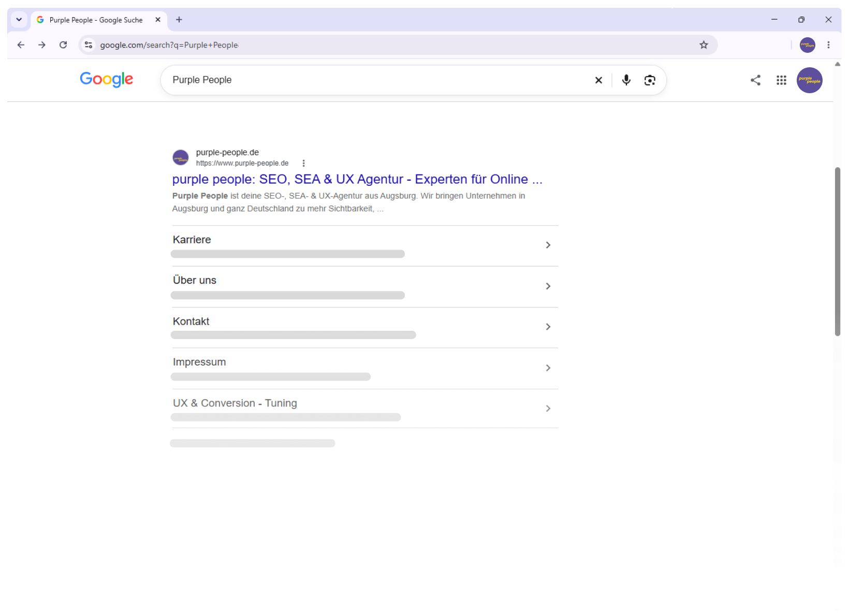The height and width of the screenshot is (616, 849).
Task: Expand the Impressum row chevron
Action: coord(548,368)
